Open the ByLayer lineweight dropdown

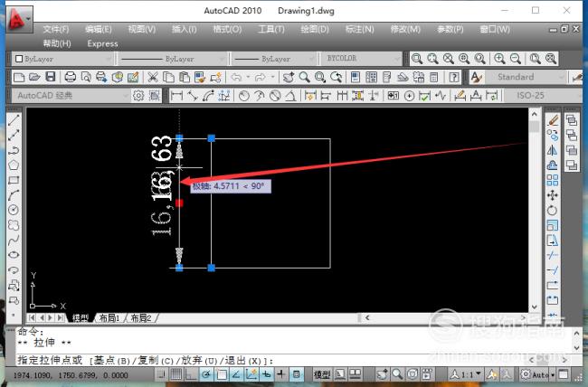point(273,59)
